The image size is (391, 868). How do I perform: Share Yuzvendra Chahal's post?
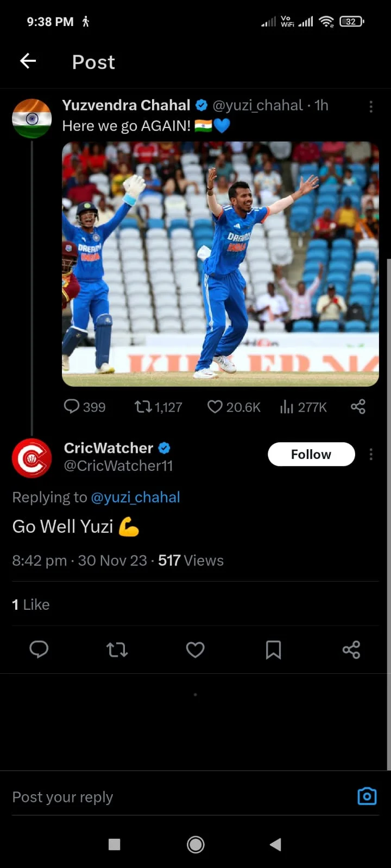pyautogui.click(x=358, y=406)
